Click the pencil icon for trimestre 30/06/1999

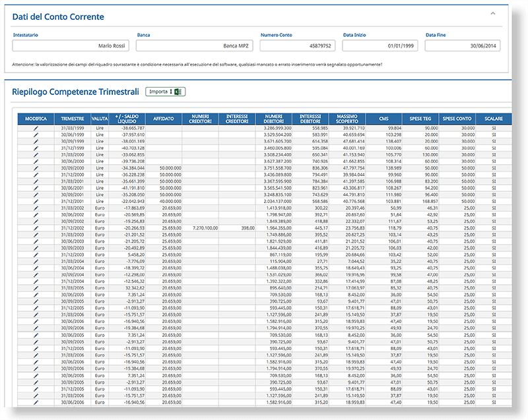36,135
